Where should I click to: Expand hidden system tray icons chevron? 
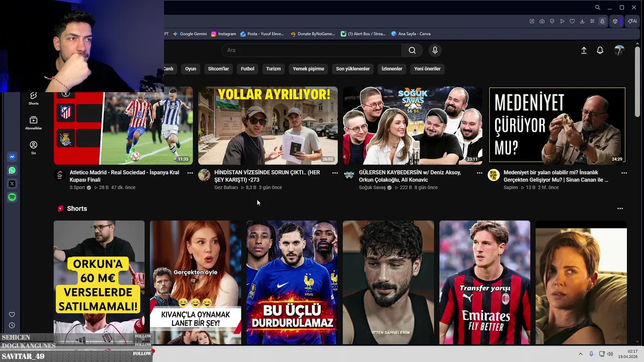(x=580, y=354)
